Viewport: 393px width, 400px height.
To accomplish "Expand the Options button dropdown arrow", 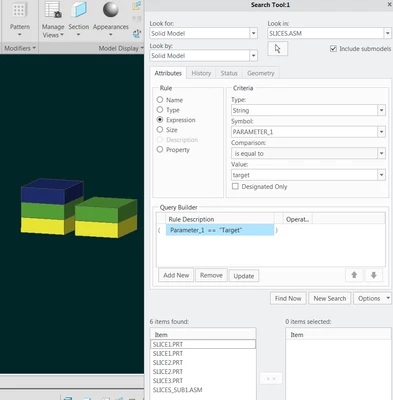I will (x=388, y=298).
